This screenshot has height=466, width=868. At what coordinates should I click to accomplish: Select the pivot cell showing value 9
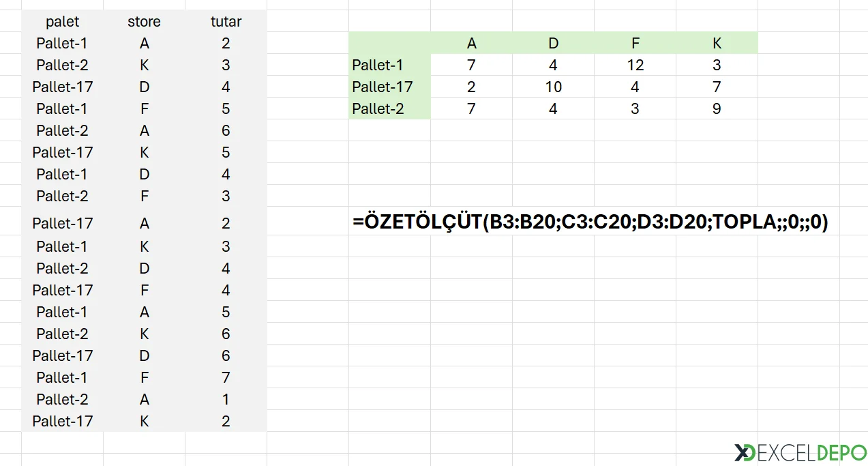(x=717, y=108)
